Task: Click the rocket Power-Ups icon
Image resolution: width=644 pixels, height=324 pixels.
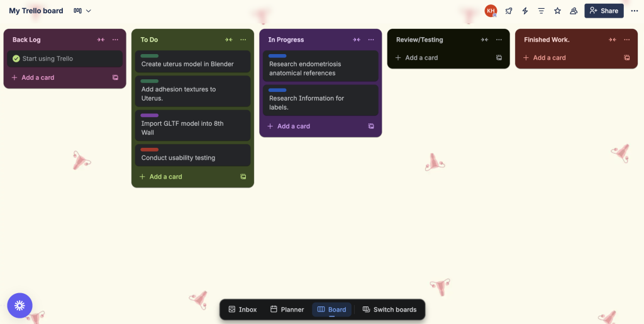Action: pos(509,11)
